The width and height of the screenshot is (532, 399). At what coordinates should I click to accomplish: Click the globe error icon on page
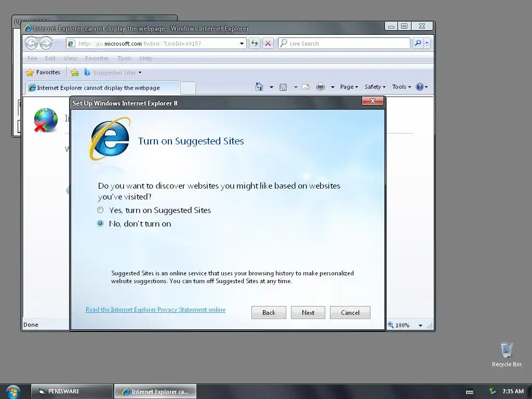(x=46, y=120)
